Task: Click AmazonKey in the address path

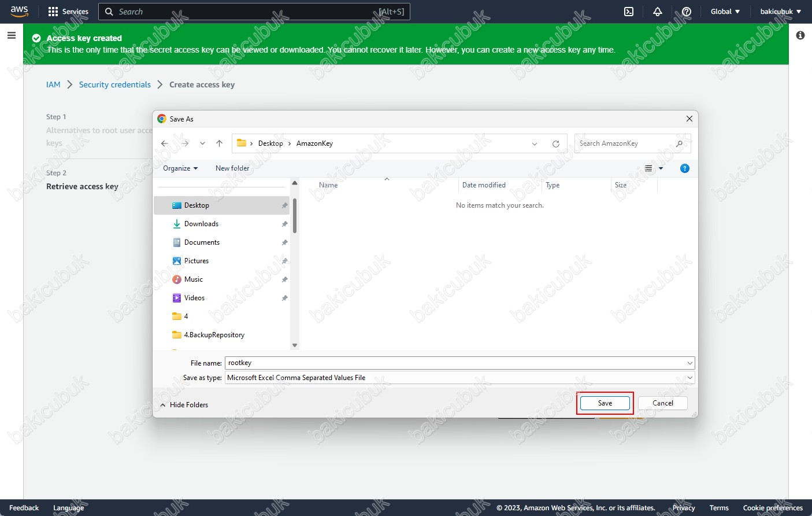Action: pos(314,143)
